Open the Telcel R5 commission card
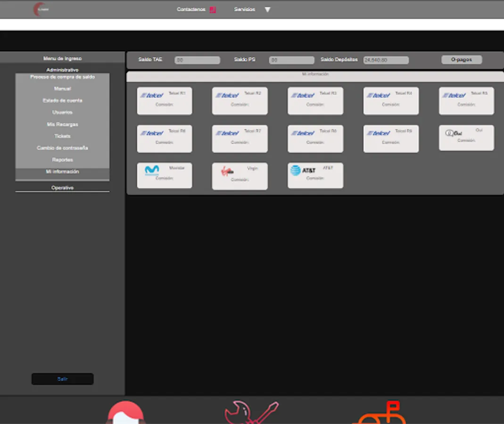Viewport: 504px width, 424px height. click(466, 100)
